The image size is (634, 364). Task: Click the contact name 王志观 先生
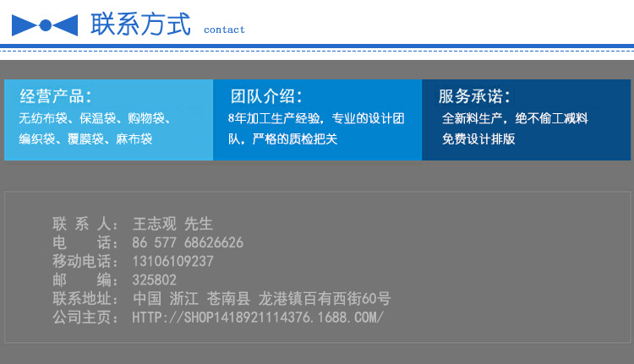coord(172,225)
